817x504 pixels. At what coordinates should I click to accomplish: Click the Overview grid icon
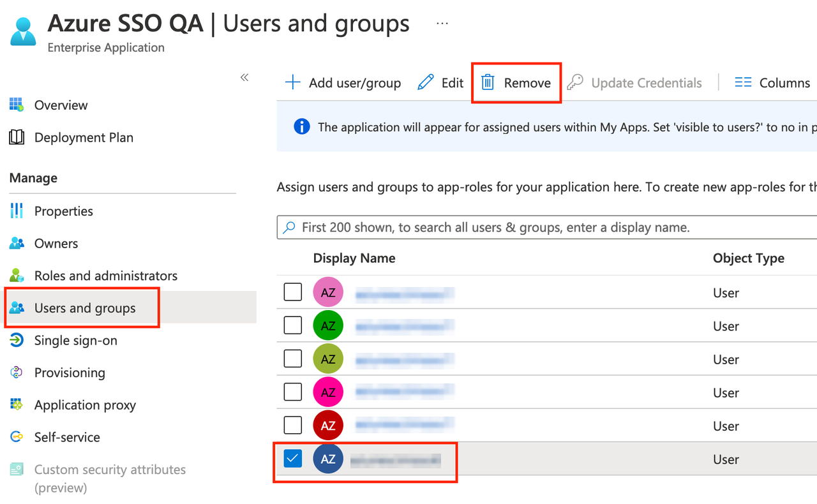click(x=17, y=105)
